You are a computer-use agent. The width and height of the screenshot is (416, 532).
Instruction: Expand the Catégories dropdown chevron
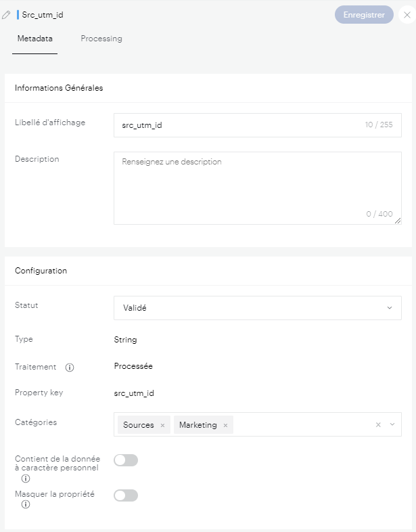pyautogui.click(x=392, y=425)
